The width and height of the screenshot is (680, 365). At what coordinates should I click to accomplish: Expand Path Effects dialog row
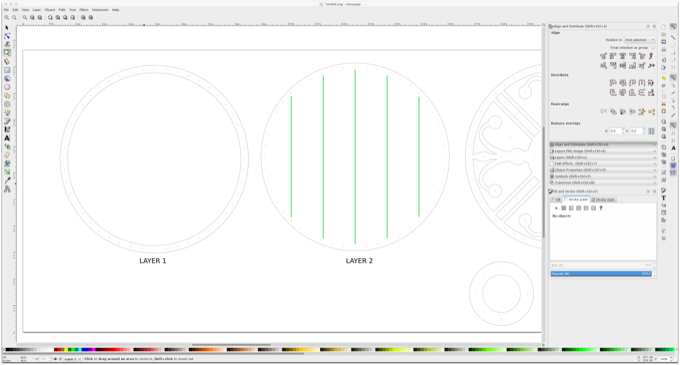(603, 164)
